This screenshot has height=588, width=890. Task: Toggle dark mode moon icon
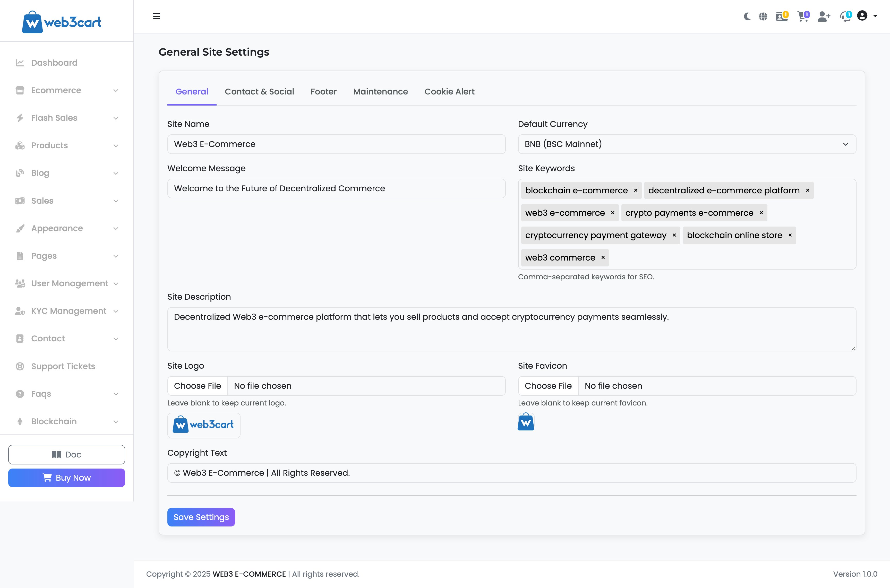coord(747,16)
